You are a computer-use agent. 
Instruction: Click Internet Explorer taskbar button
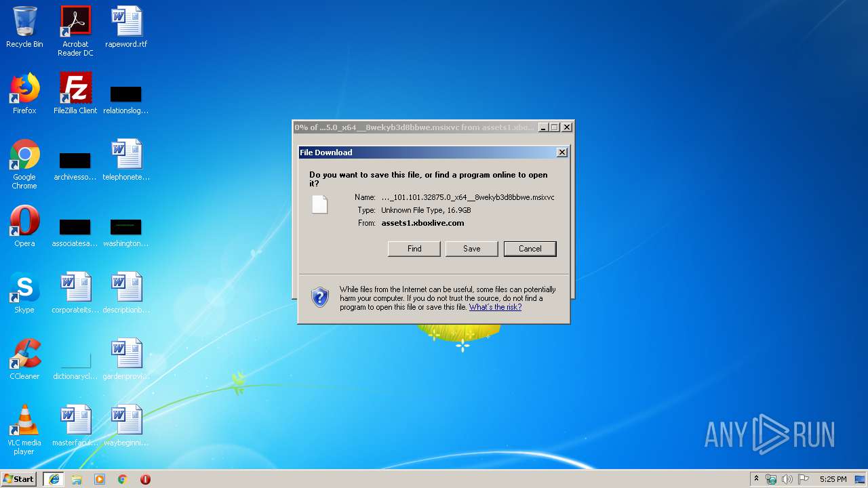(54, 479)
